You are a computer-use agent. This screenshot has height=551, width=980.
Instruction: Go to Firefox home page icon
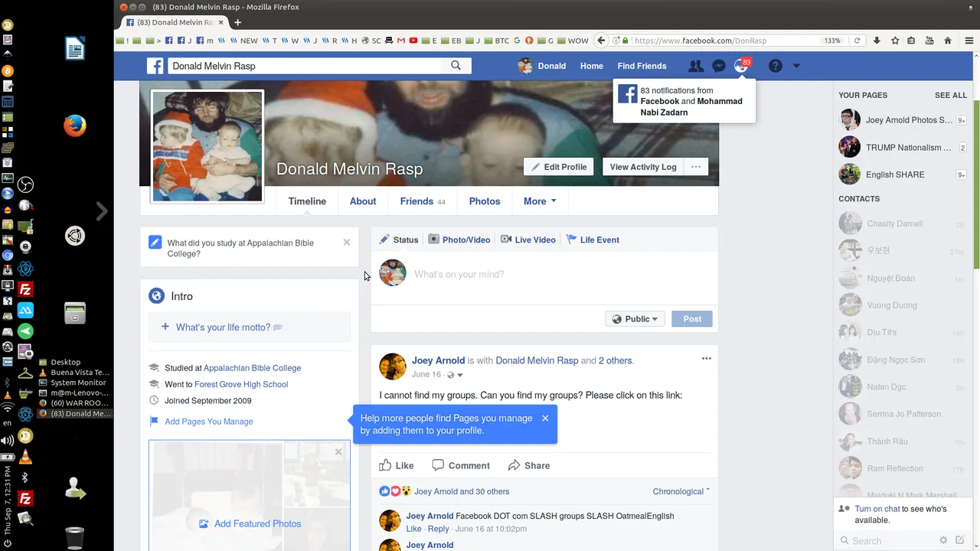(x=948, y=41)
